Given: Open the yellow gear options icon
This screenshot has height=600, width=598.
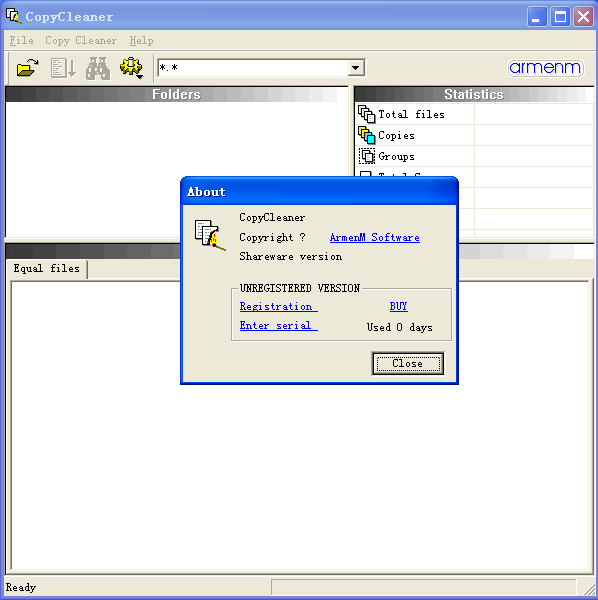Looking at the screenshot, I should coord(131,68).
